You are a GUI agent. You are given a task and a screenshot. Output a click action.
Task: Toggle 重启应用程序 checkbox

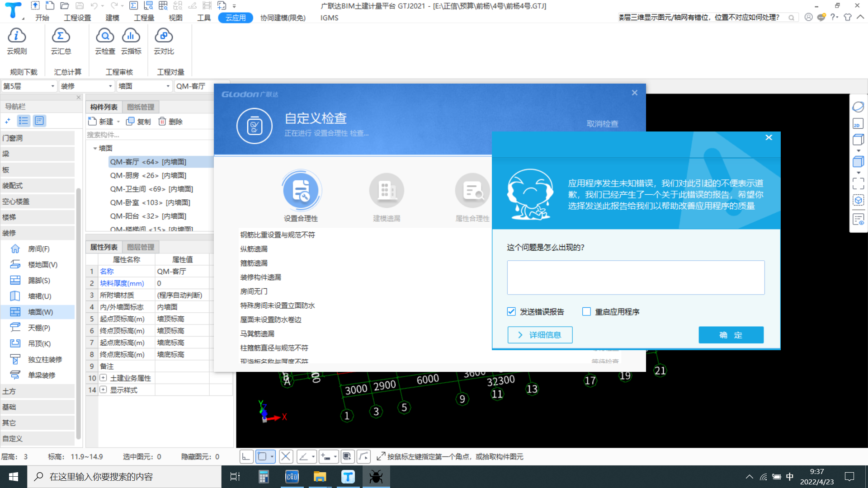click(586, 312)
